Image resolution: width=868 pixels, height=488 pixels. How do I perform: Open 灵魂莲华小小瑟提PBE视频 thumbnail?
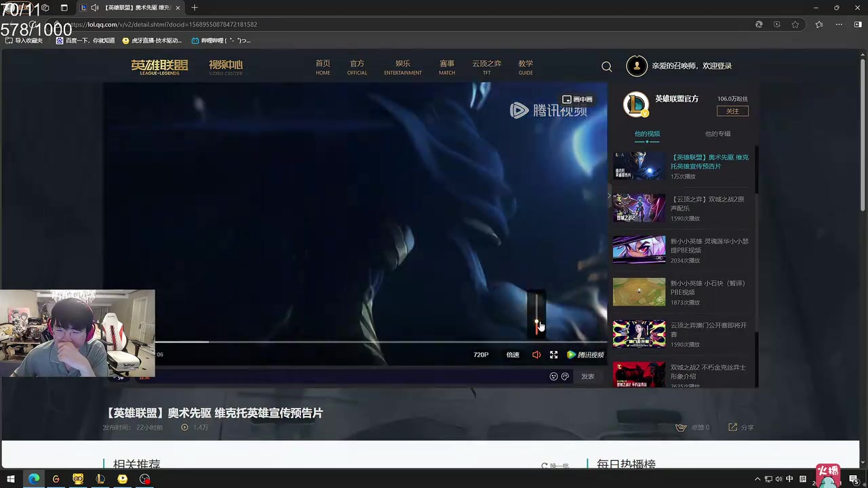coord(639,249)
